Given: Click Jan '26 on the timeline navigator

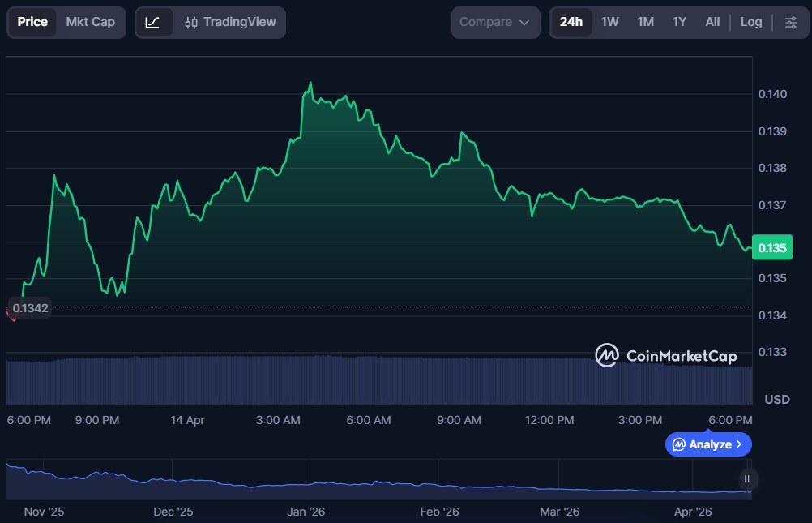Looking at the screenshot, I should [x=306, y=512].
